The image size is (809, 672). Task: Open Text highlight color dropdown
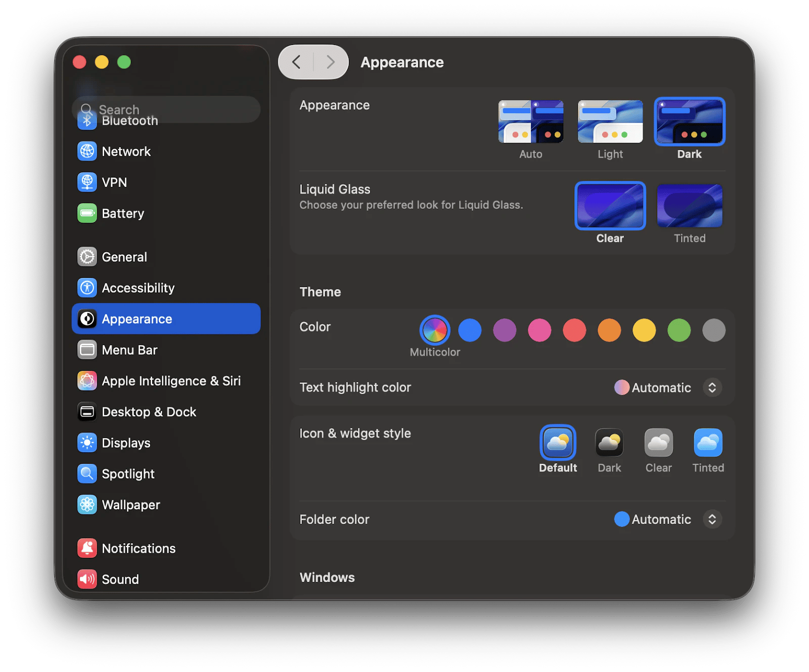(712, 388)
